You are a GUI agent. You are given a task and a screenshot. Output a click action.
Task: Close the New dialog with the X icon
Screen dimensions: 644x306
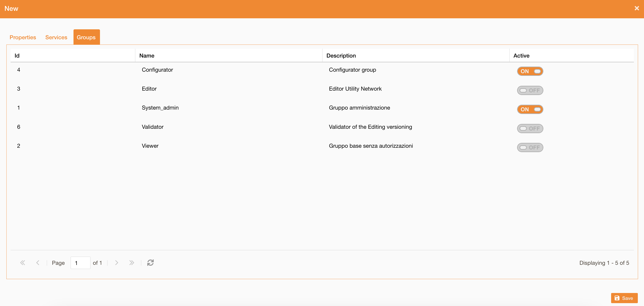(x=636, y=8)
